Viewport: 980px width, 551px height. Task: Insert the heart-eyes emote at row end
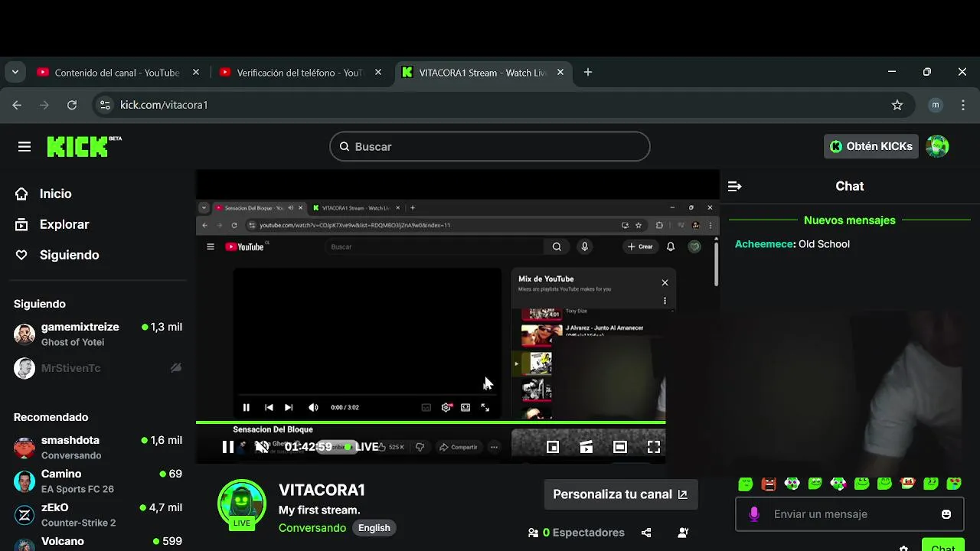pos(954,483)
